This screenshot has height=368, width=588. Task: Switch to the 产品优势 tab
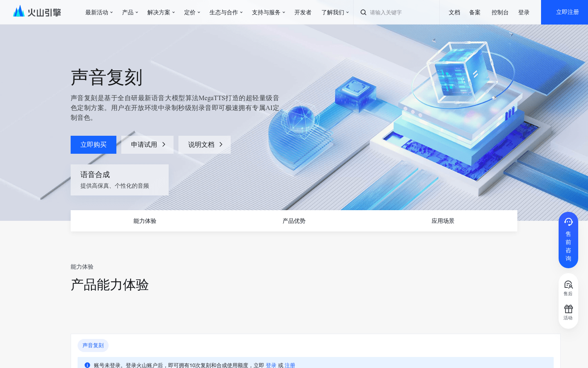click(x=294, y=221)
